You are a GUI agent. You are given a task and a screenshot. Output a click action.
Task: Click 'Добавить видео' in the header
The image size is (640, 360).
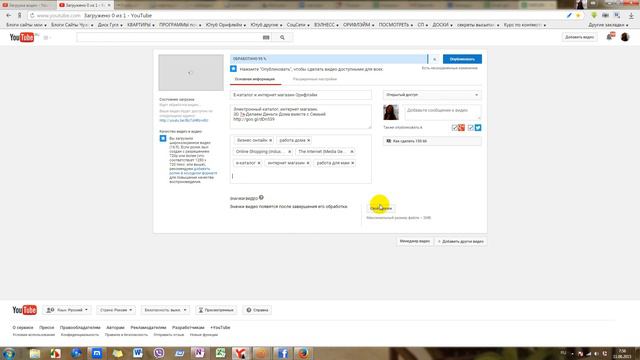579,37
